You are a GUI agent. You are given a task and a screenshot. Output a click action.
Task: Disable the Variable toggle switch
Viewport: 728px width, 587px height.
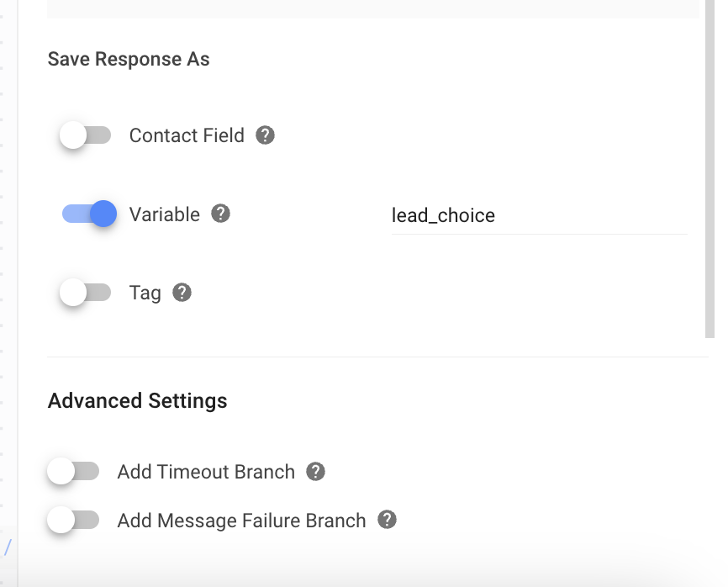point(89,214)
